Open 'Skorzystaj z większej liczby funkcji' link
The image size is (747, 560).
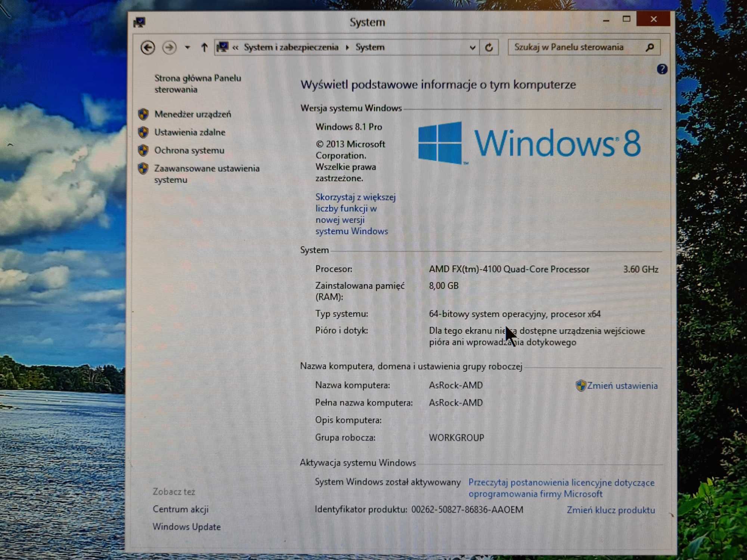(356, 214)
